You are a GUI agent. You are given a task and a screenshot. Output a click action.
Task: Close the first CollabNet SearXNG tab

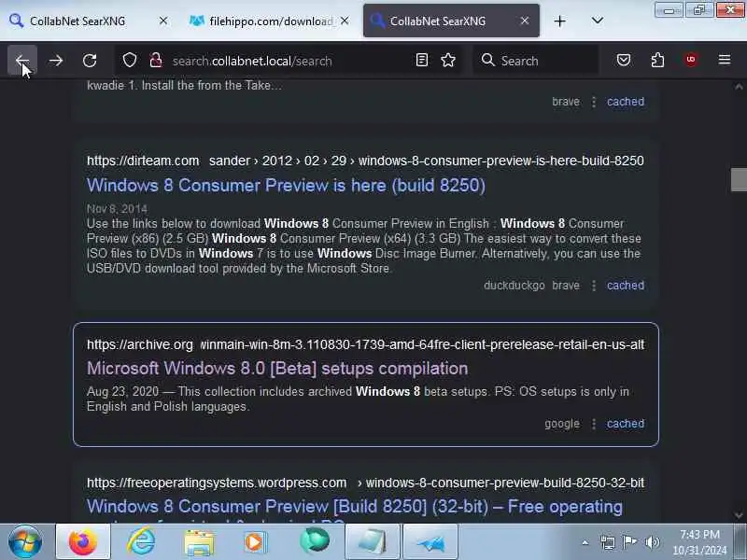tap(162, 21)
